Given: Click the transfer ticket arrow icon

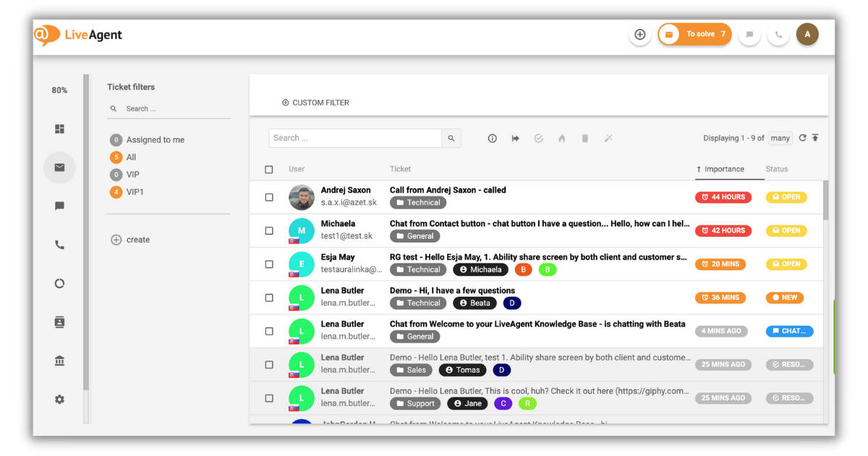Looking at the screenshot, I should tap(515, 138).
